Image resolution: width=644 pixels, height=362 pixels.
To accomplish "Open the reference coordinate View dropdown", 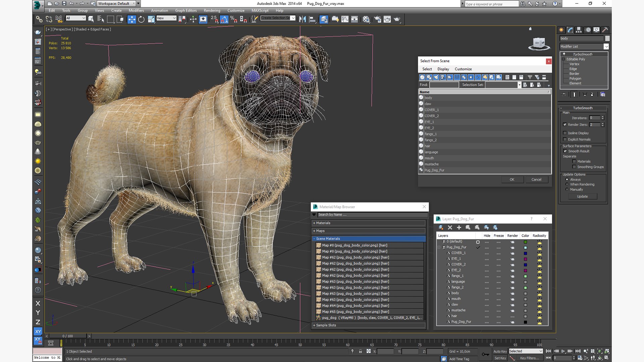I will click(166, 18).
